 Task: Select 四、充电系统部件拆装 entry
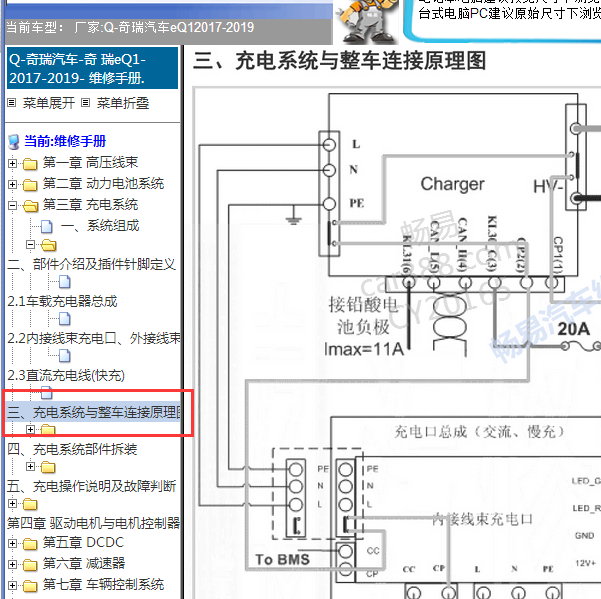coord(72,449)
